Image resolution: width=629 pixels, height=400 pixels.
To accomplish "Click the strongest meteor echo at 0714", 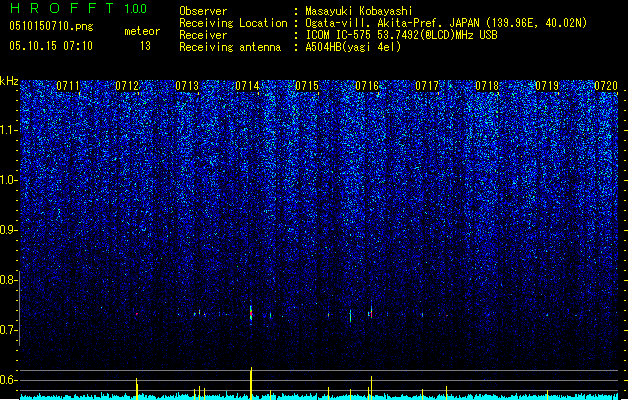I will 251,313.
